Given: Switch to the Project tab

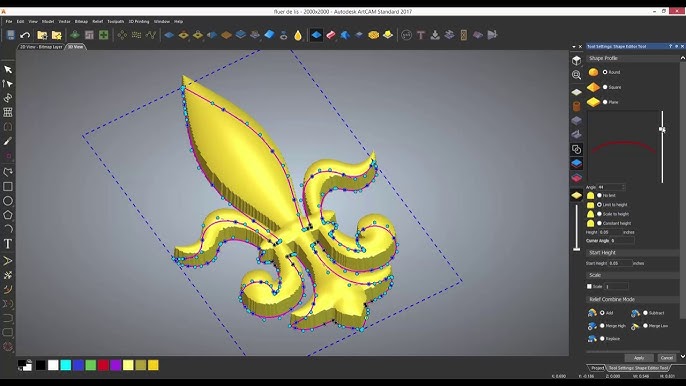Looking at the screenshot, I should coord(597,368).
